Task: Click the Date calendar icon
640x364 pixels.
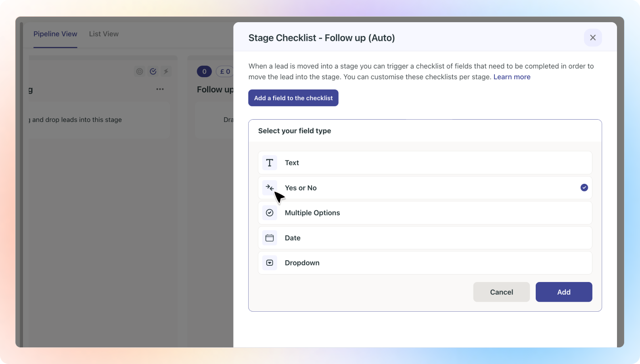Action: (x=270, y=238)
